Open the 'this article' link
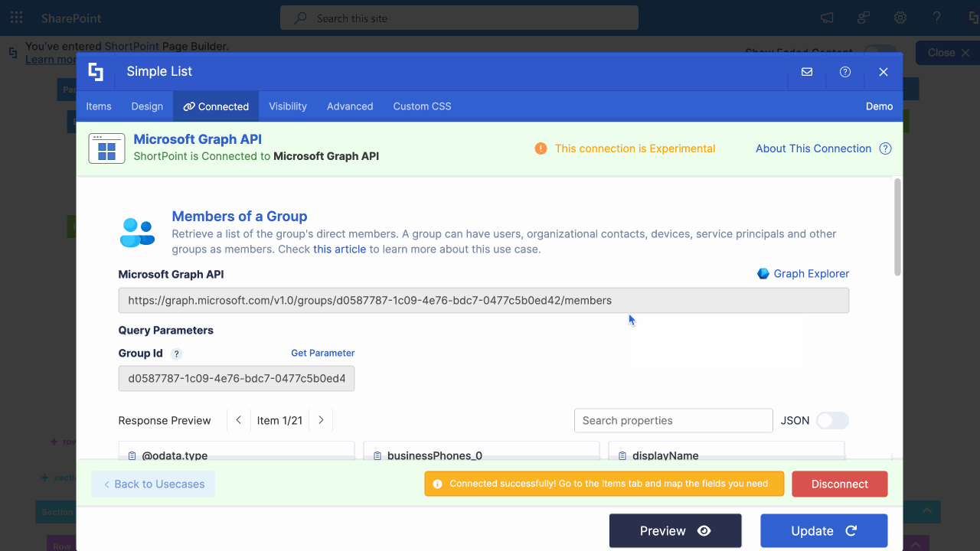 339,249
